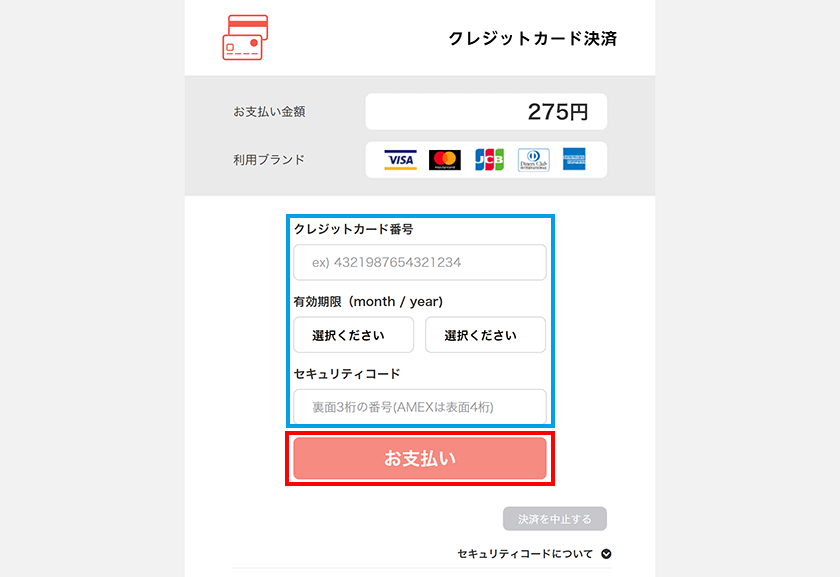Click the クレジットカード番号 input field
The image size is (840, 577).
pos(420,263)
